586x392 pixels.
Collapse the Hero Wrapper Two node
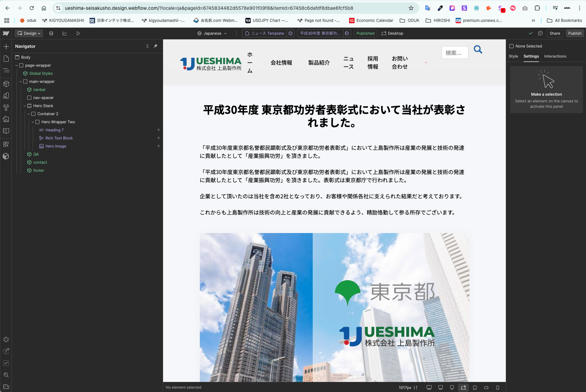coord(33,122)
